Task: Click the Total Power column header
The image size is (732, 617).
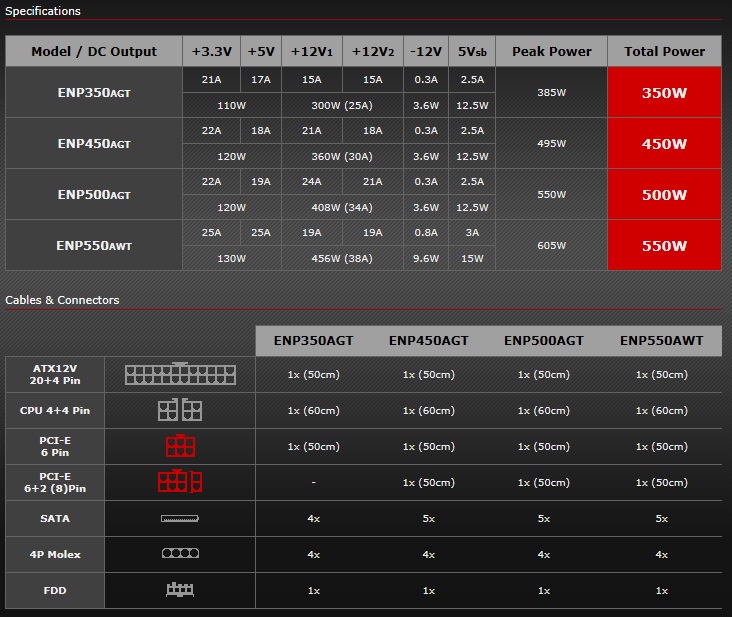Action: click(x=664, y=51)
